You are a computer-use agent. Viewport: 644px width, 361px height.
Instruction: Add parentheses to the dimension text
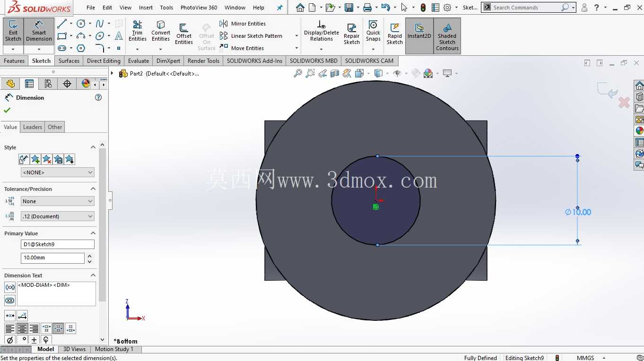pos(10,287)
